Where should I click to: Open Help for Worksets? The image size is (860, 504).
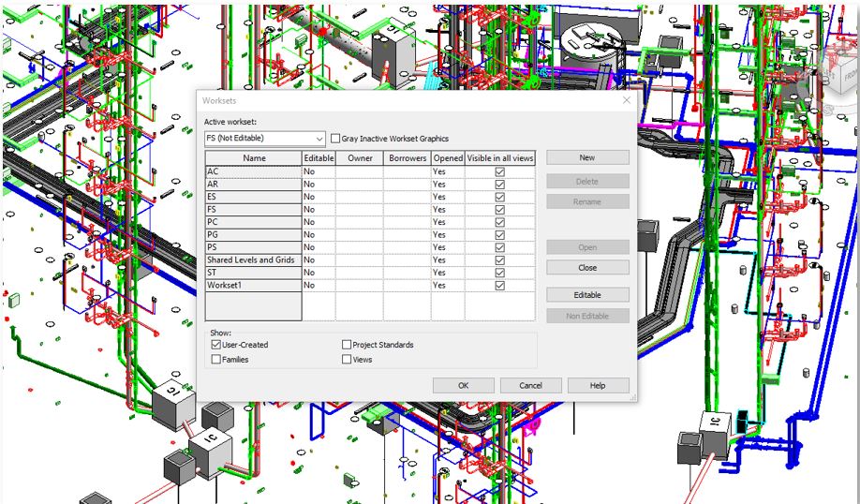pos(598,385)
